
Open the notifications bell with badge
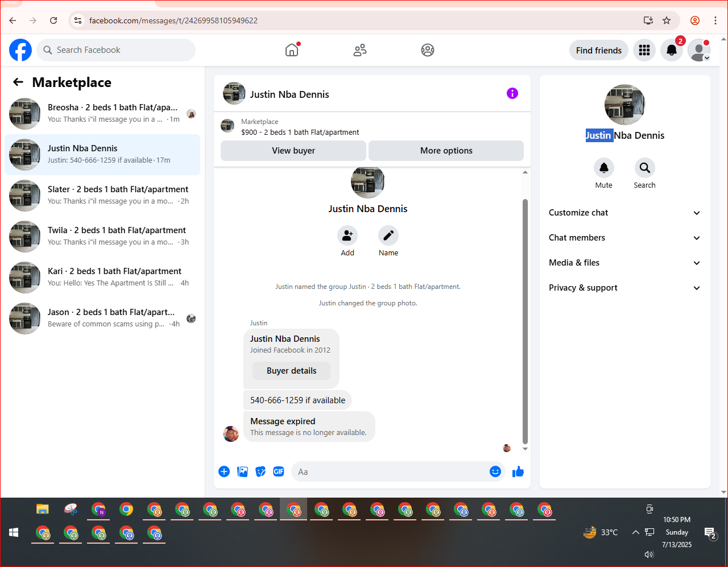click(x=672, y=50)
